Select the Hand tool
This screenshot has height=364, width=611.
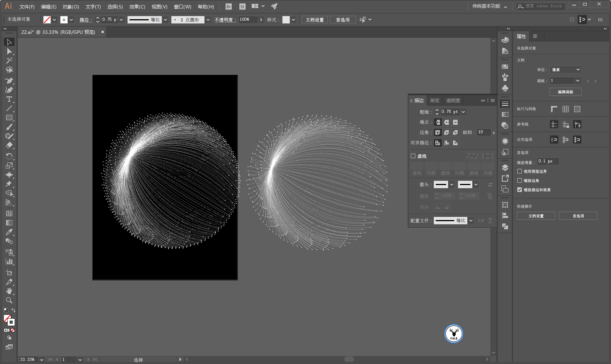point(9,291)
